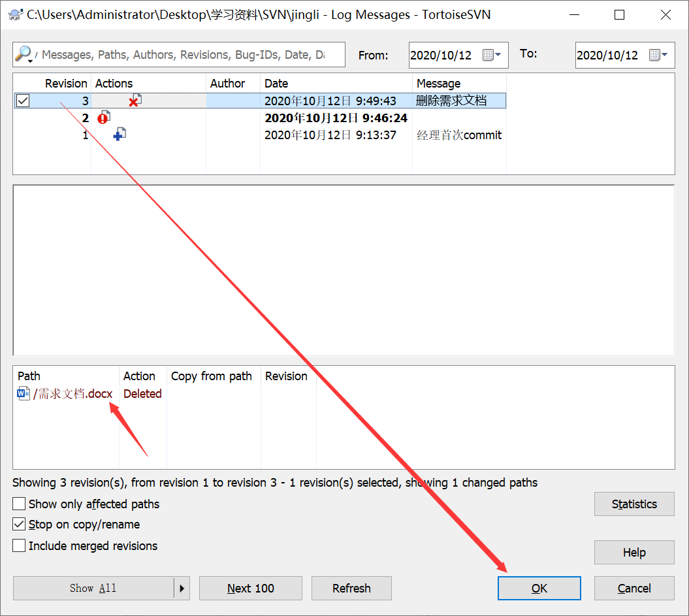This screenshot has width=689, height=616.
Task: Click the Word document icon for 需求文档.docx
Action: tap(24, 393)
